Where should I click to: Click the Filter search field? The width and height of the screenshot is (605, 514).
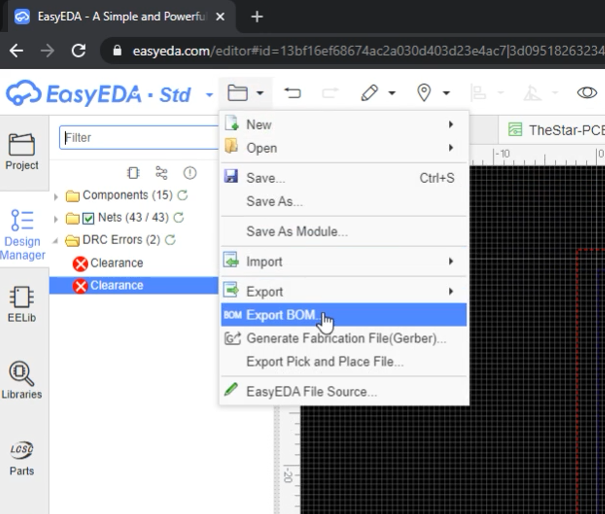(x=135, y=138)
